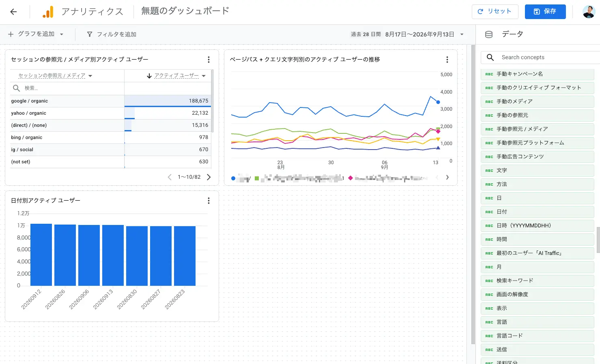Screen dimensions: 600x364
Task: Click the sort descending arrow on アクティブ ユーザー
Action: click(149, 76)
